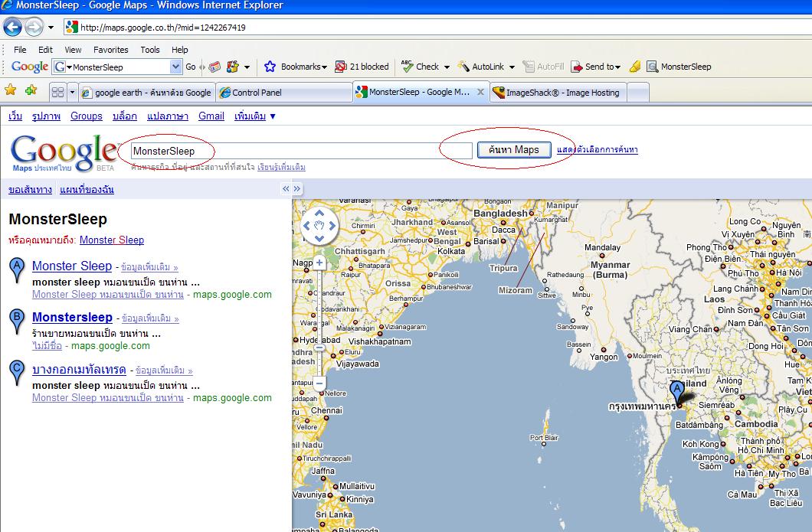The width and height of the screenshot is (812, 532).
Task: Zoom in with the map plus button
Action: (319, 263)
